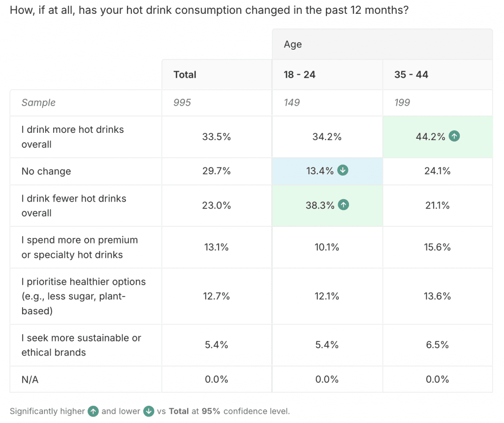Select the Total column header
Image resolution: width=504 pixels, height=423 pixels.
[x=185, y=75]
